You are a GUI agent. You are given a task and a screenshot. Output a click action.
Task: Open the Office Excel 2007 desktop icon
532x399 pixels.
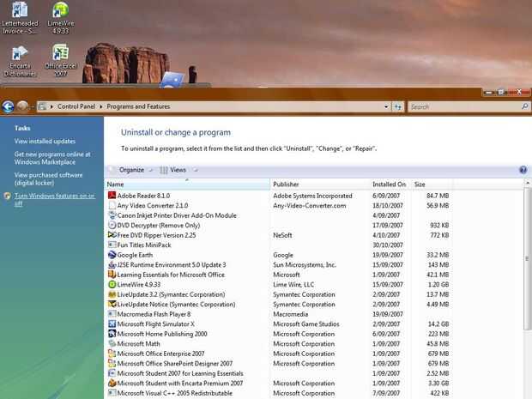61,60
